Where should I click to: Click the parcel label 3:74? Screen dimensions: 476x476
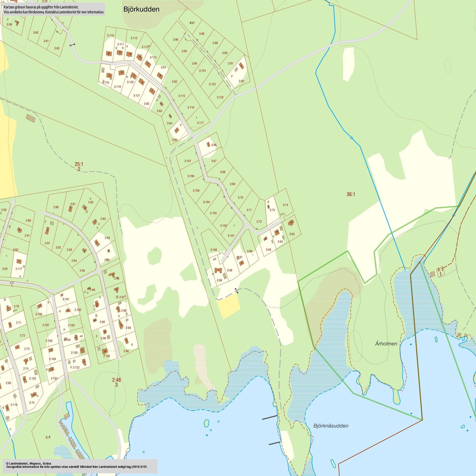(285, 205)
